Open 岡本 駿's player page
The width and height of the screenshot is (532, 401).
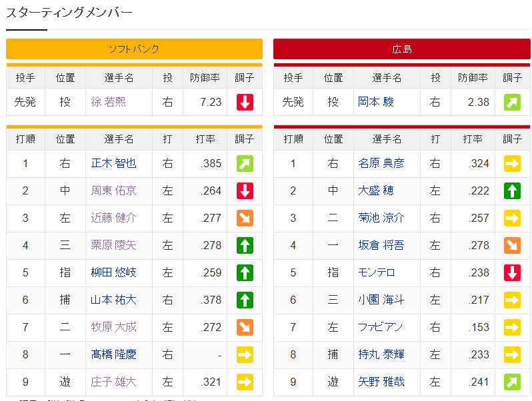[376, 102]
